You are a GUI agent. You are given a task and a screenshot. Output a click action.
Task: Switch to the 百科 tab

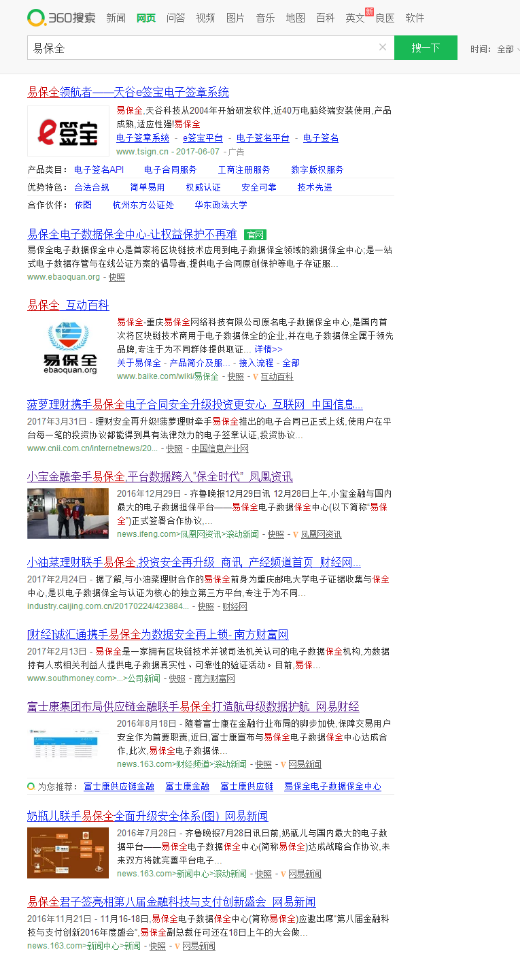tap(325, 18)
